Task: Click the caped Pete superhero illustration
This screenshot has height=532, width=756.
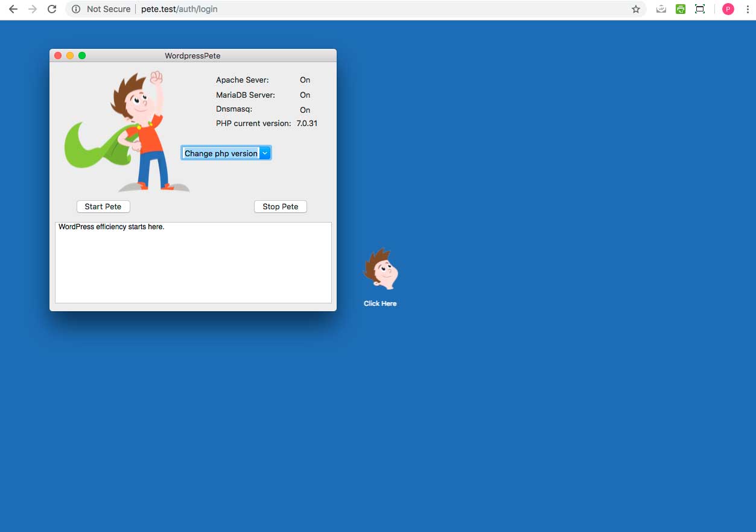Action: 127,131
